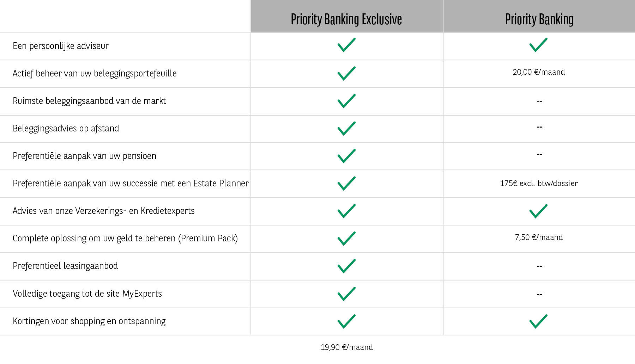Click Exclusive checkmark for Actief beheer row

346,73
